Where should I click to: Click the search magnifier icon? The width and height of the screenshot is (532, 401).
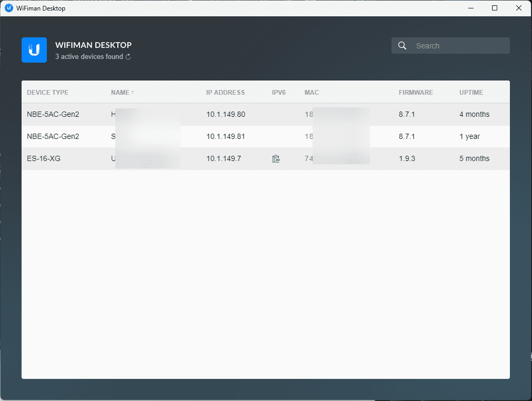402,46
